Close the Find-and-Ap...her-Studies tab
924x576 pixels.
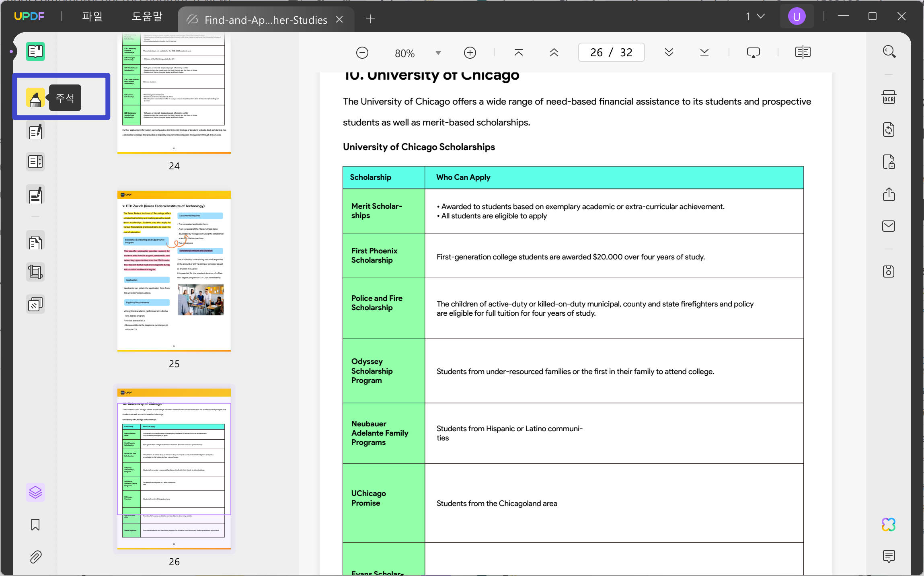click(x=339, y=19)
